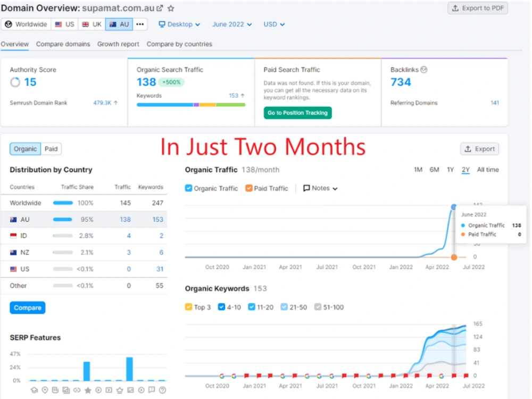Click the Compare button
Image resolution: width=532 pixels, height=399 pixels.
coord(28,307)
